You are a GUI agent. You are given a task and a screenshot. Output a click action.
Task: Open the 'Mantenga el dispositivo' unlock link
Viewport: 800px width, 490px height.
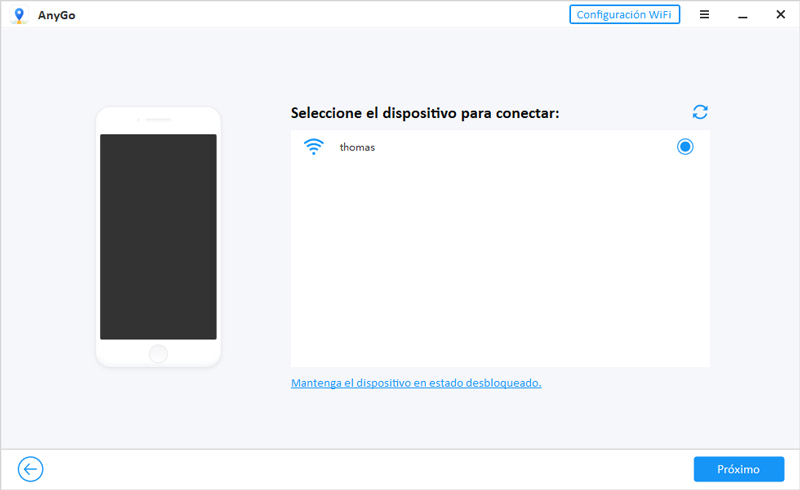[416, 383]
